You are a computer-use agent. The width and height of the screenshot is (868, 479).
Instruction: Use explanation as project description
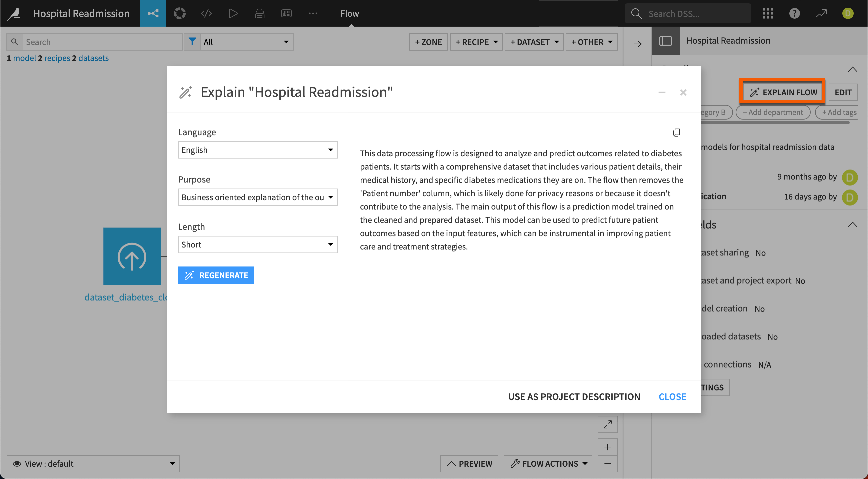click(574, 396)
